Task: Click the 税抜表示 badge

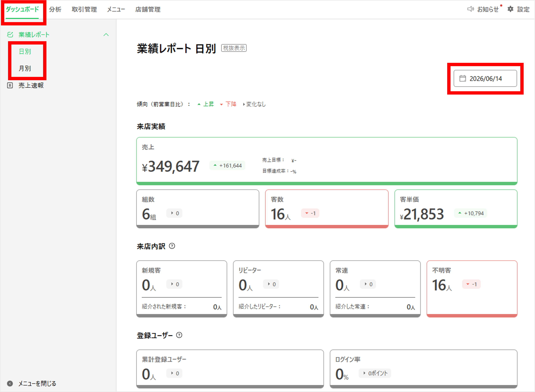Action: point(234,48)
